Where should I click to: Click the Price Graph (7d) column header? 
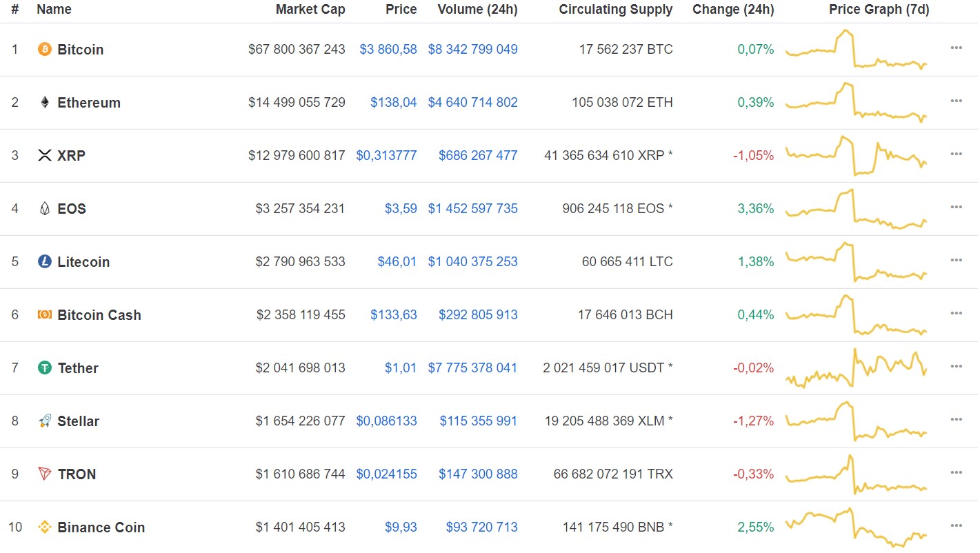click(x=879, y=10)
